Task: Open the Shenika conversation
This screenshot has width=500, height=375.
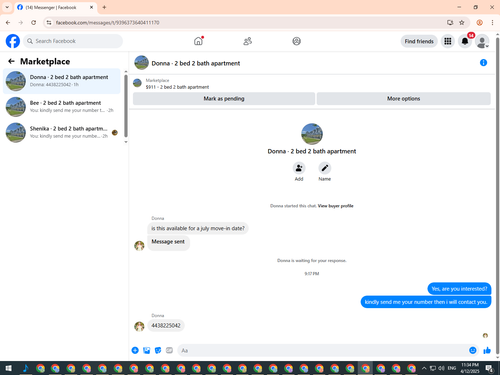Action: [62, 132]
